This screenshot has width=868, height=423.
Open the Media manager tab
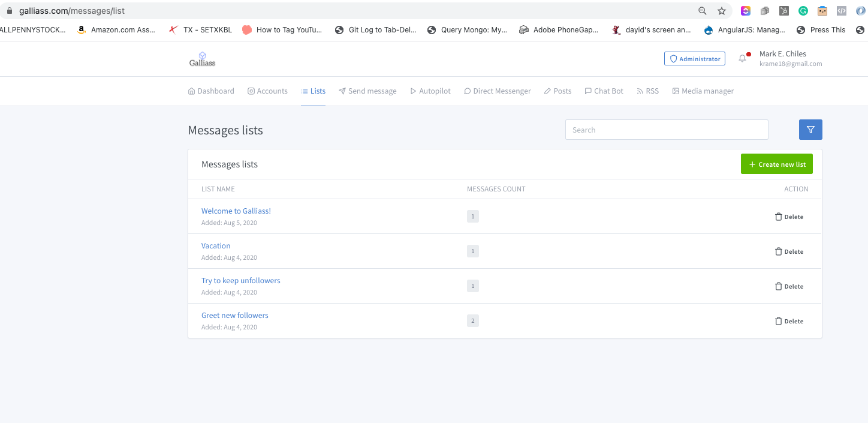coord(703,91)
